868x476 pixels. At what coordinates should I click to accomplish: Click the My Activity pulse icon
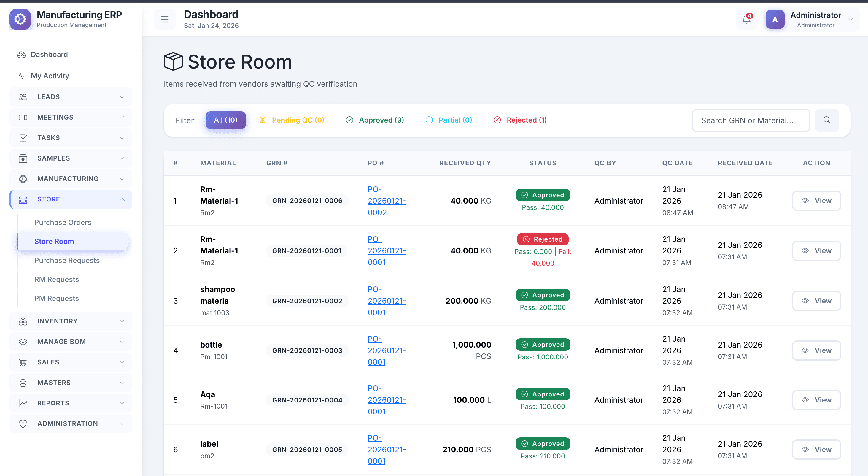point(22,76)
